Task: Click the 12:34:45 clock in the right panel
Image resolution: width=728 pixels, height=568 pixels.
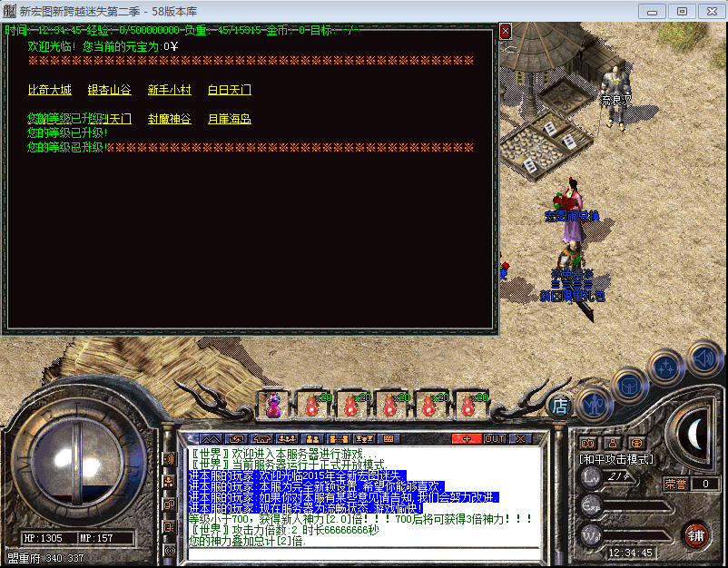Action: (631, 553)
